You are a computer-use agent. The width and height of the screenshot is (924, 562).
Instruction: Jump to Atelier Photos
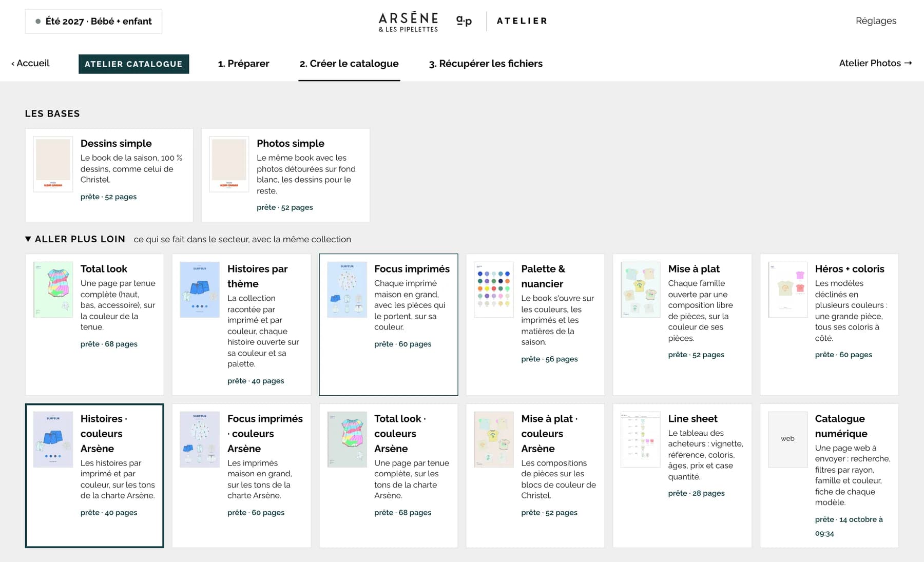point(875,63)
